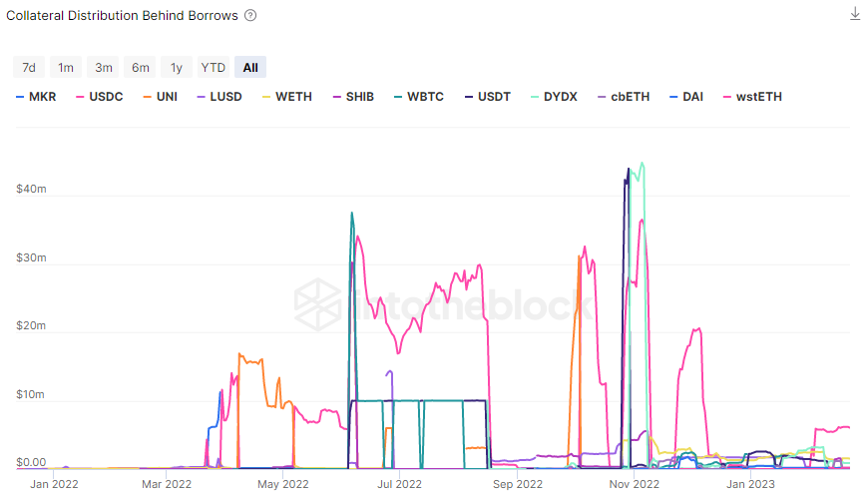Open the help tooltip beside chart title
Screen dimensions: 868x494
click(x=250, y=16)
